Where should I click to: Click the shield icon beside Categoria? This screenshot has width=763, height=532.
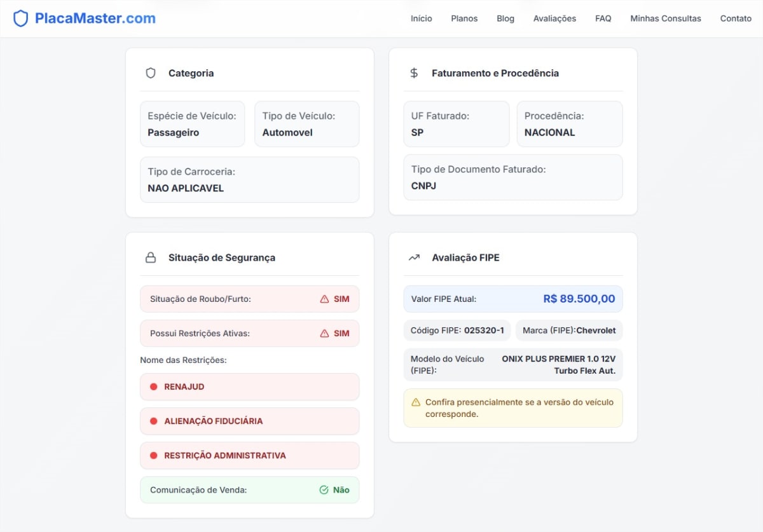(x=151, y=73)
